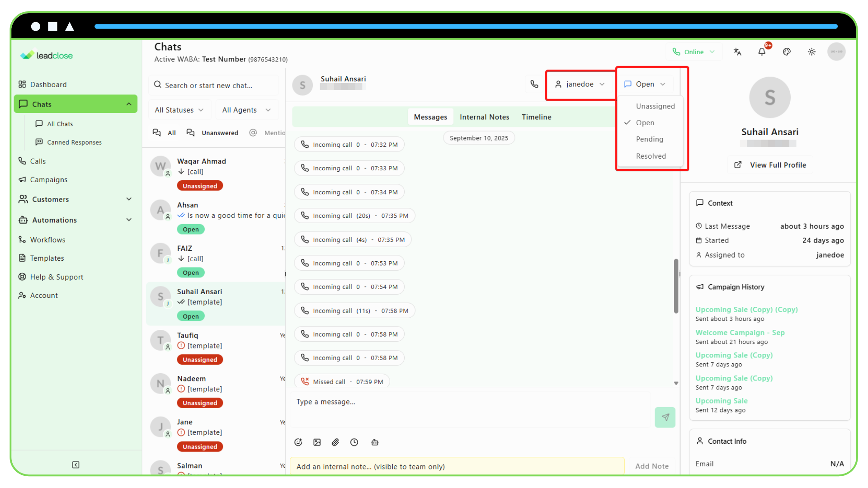Switch to the Internal Notes tab
The height and width of the screenshot is (488, 868).
[x=484, y=117]
